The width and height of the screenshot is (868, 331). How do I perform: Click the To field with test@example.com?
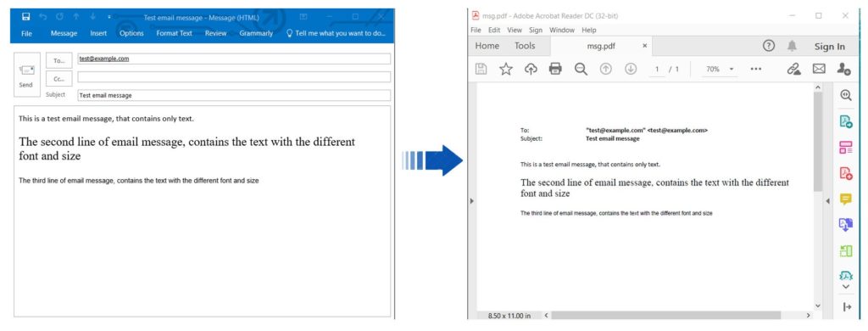coord(234,59)
